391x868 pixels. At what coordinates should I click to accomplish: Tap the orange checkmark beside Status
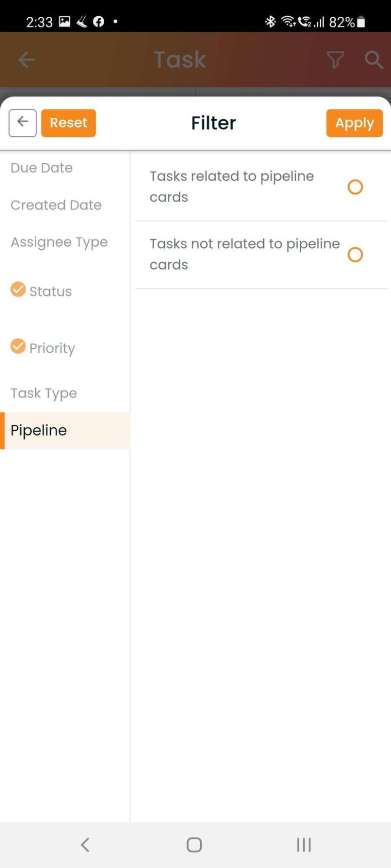[x=18, y=289]
